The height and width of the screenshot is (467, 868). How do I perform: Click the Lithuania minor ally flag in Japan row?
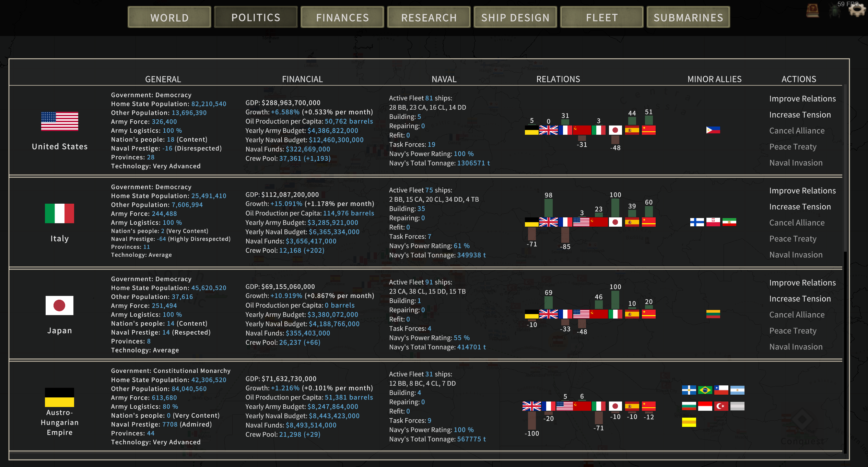[x=713, y=314]
